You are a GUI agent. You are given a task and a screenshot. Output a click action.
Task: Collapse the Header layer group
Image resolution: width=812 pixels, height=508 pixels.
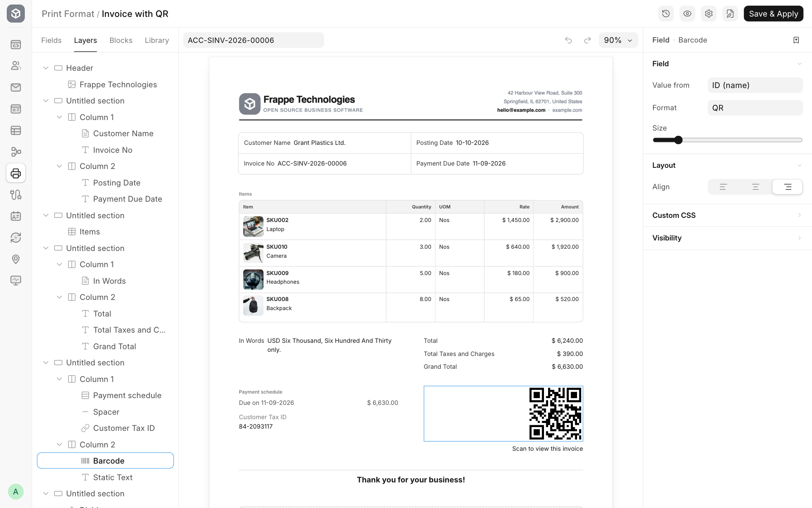click(x=46, y=68)
